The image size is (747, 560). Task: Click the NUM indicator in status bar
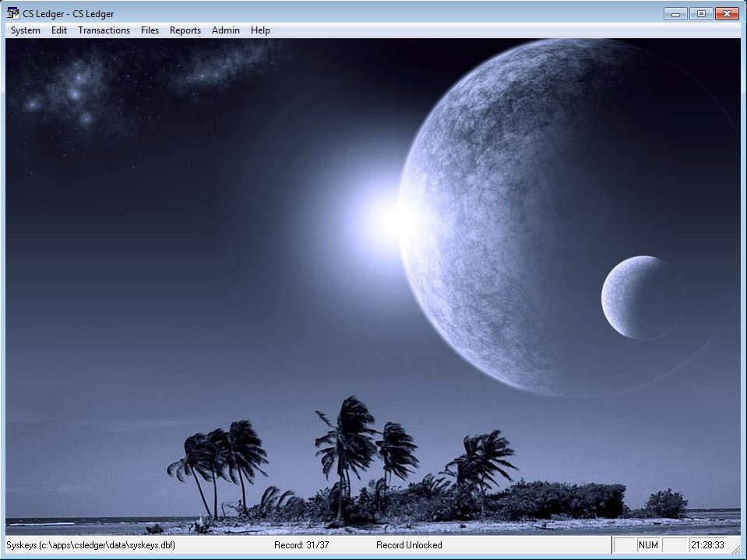[648, 544]
